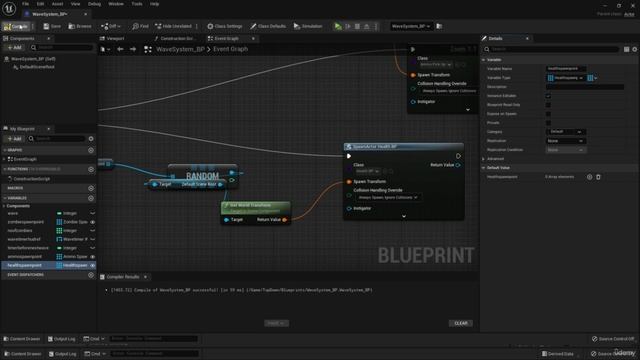The width and height of the screenshot is (640, 360).
Task: Search the Components panel
Action: [x=62, y=48]
